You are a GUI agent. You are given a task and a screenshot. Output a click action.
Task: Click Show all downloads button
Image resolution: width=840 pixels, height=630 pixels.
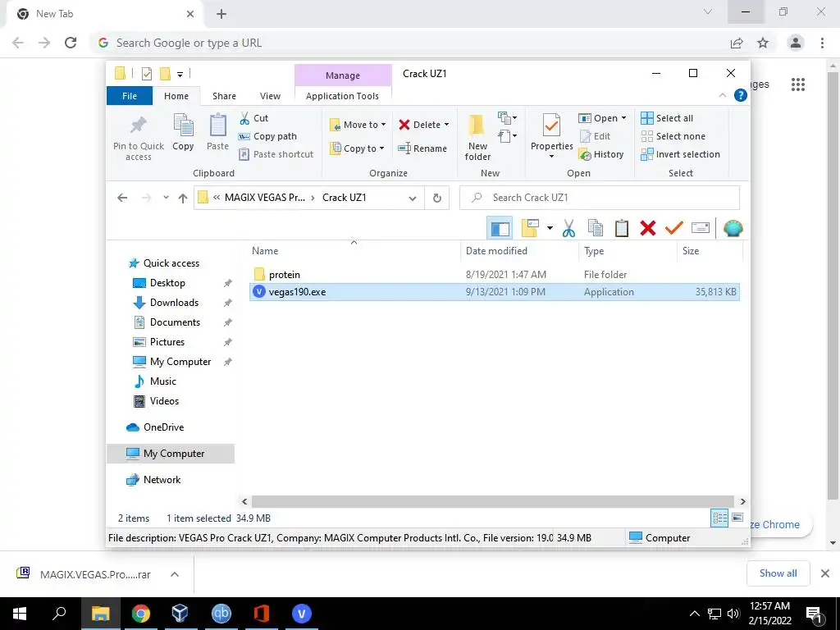click(x=778, y=573)
